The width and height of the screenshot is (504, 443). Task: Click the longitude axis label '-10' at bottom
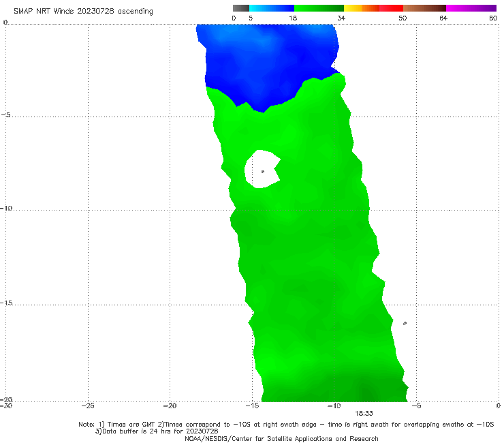(334, 406)
